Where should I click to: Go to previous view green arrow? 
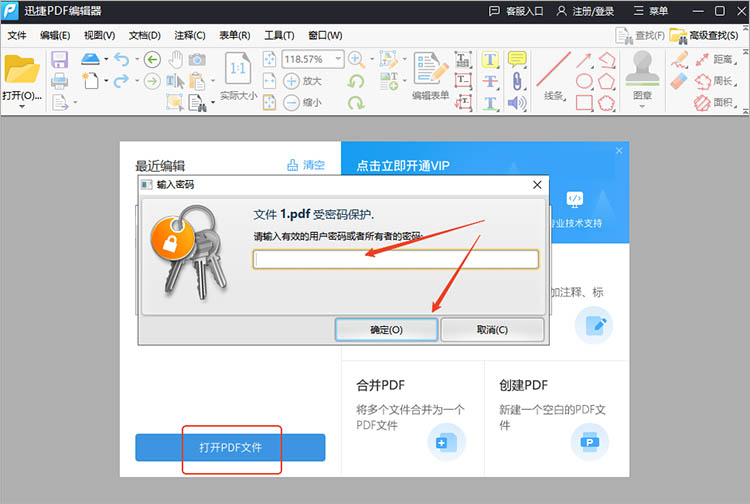point(152,60)
